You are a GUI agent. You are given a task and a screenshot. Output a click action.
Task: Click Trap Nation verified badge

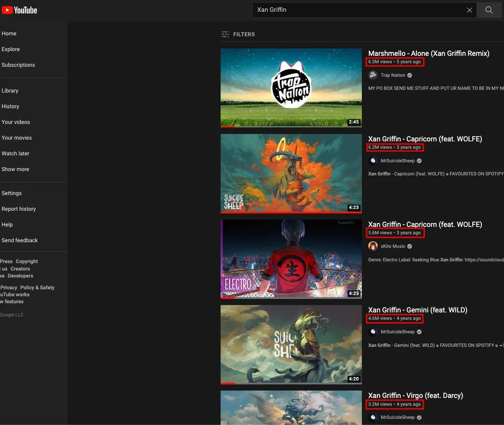tap(409, 75)
